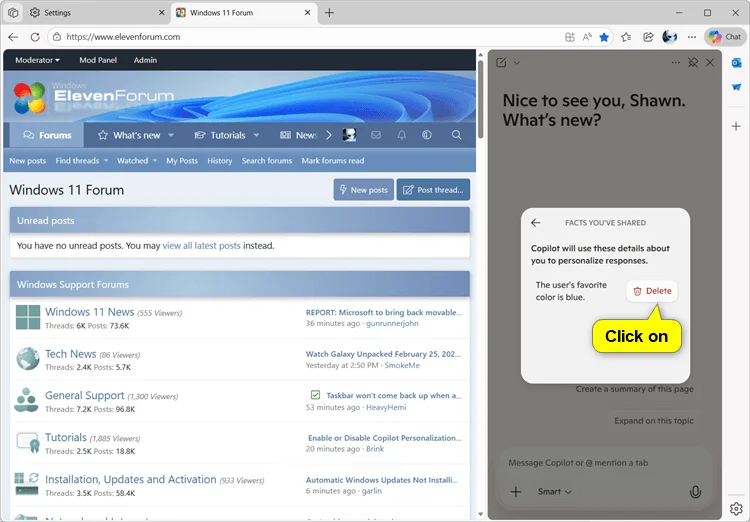Screen dimensions: 750x522
Task: Click Mark forums read
Action: coord(333,161)
